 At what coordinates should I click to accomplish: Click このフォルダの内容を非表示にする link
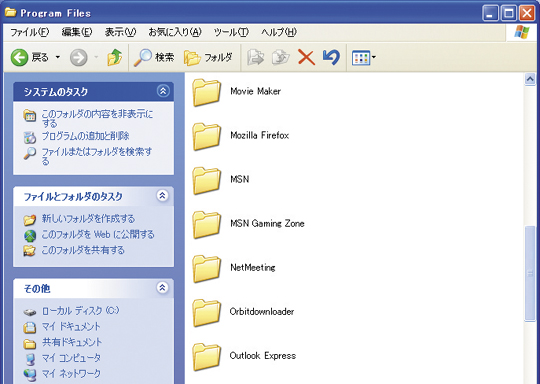(97, 118)
